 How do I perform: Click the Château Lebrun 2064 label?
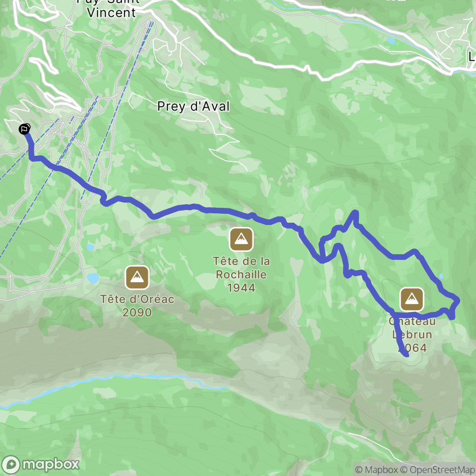tap(412, 334)
